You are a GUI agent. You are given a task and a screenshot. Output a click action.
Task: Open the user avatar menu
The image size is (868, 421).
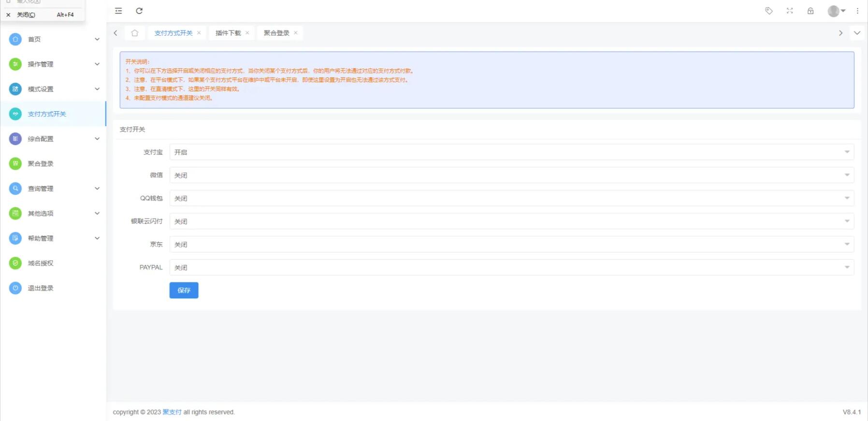pos(836,11)
